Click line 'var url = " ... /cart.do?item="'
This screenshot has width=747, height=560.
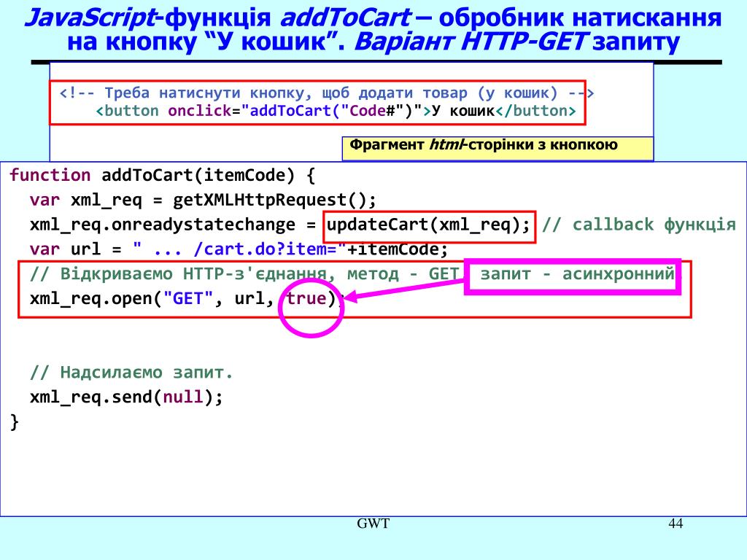tap(239, 249)
